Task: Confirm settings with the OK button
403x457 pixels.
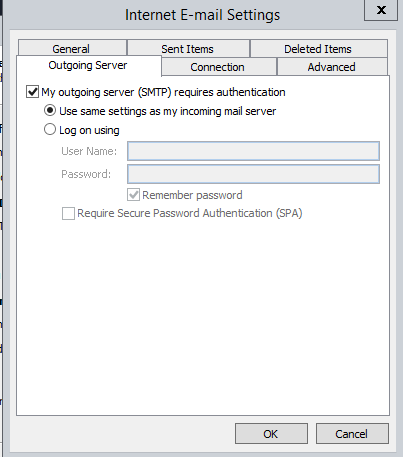Action: (x=271, y=434)
